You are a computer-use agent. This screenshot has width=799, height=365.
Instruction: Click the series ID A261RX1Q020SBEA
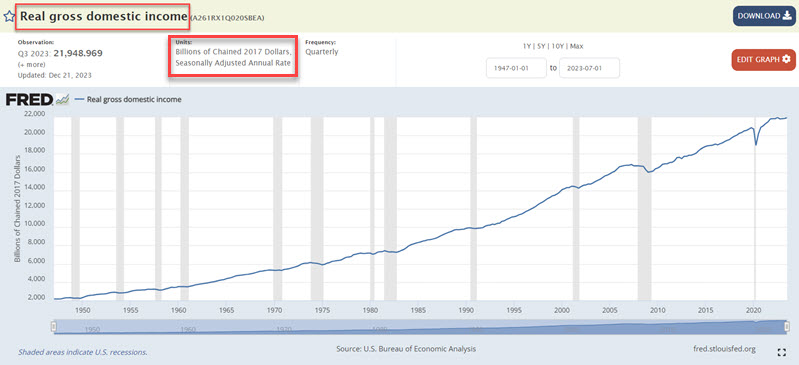click(227, 18)
